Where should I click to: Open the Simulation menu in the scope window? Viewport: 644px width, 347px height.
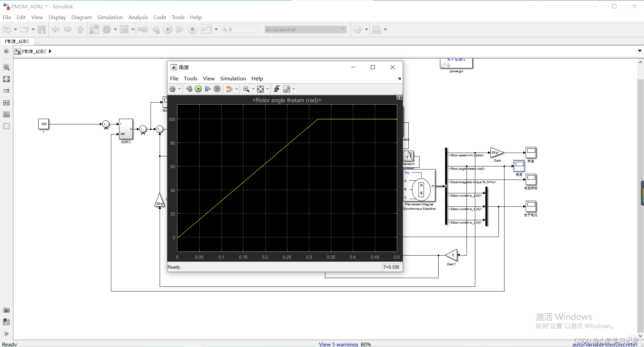click(233, 78)
